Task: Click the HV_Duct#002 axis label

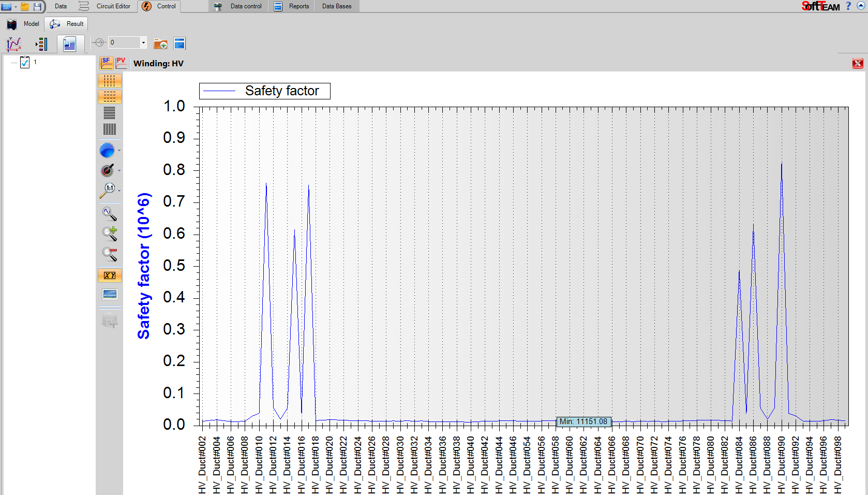Action: pyautogui.click(x=202, y=464)
